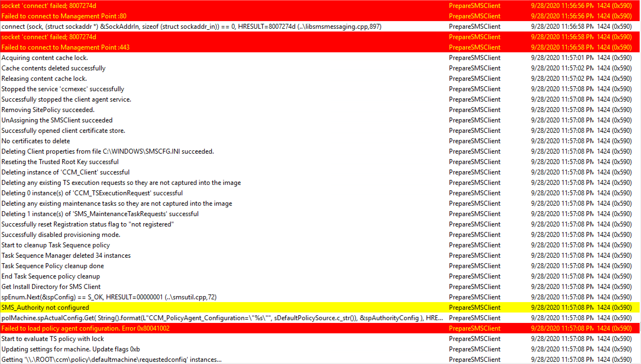Select 'Task Sequence Manager deleted 34 instances' row
The height and width of the screenshot is (364, 641).
66,255
